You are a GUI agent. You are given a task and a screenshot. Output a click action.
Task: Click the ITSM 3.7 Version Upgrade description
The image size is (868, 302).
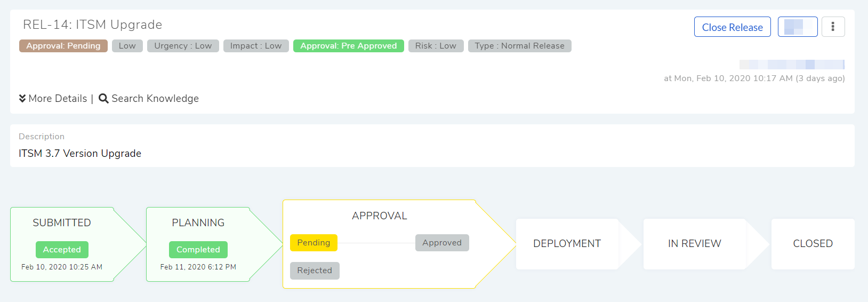pyautogui.click(x=80, y=154)
